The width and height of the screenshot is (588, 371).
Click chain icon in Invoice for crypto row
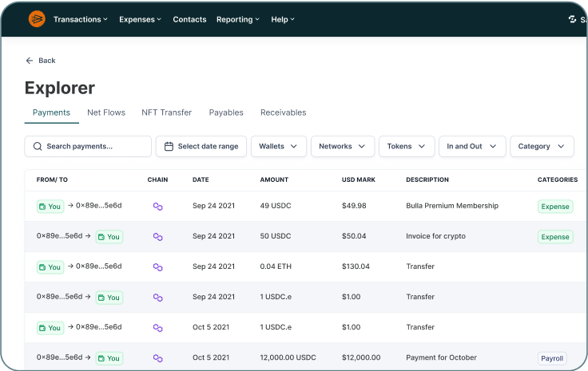(158, 237)
